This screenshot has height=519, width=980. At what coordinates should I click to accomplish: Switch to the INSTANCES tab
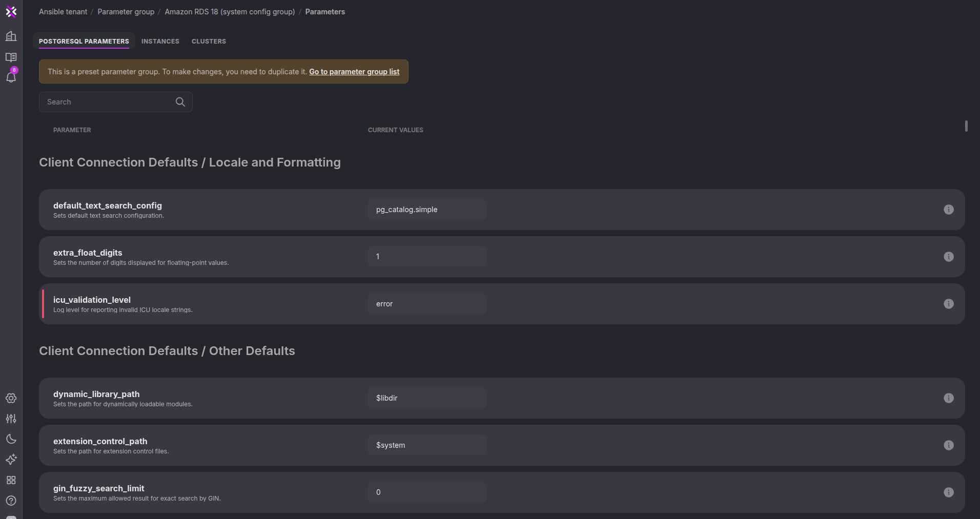[x=160, y=41]
